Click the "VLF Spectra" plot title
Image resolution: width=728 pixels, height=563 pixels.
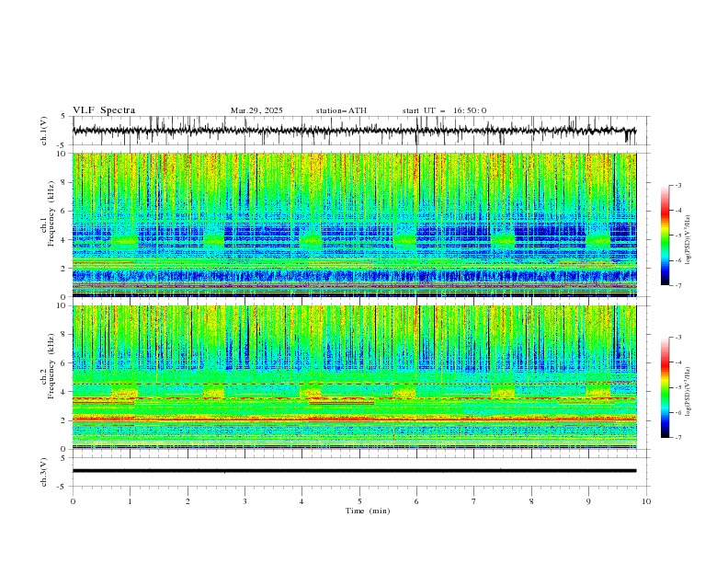point(104,110)
